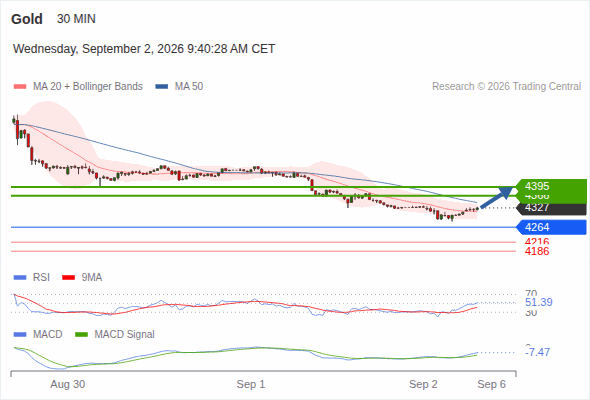590x400 pixels.
Task: Click the 30 MIN timeframe label
Action: click(76, 19)
